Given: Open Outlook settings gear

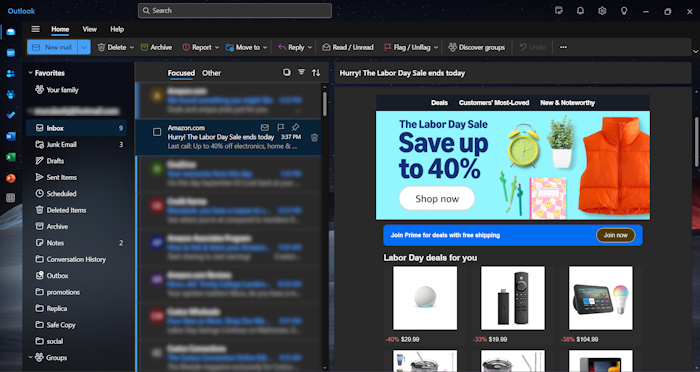Looking at the screenshot, I should point(602,11).
